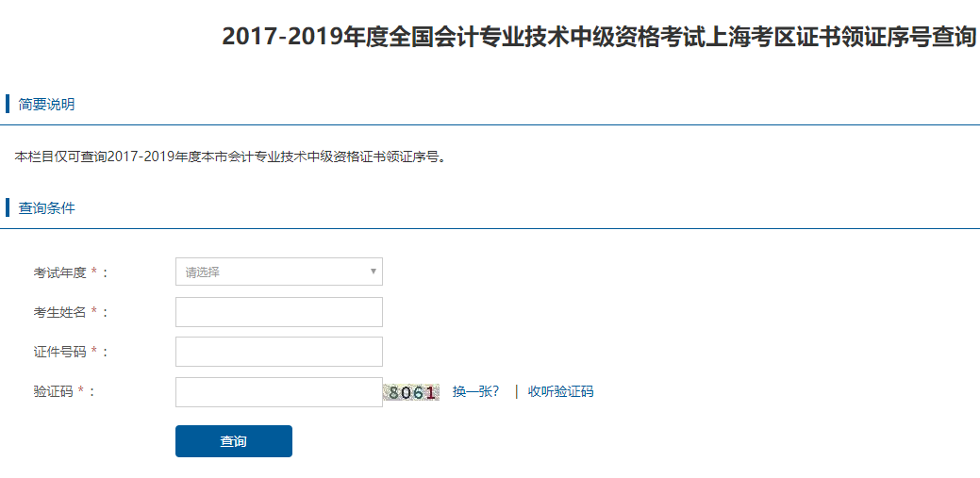Refresh captcha via 换一张? link

pos(475,392)
